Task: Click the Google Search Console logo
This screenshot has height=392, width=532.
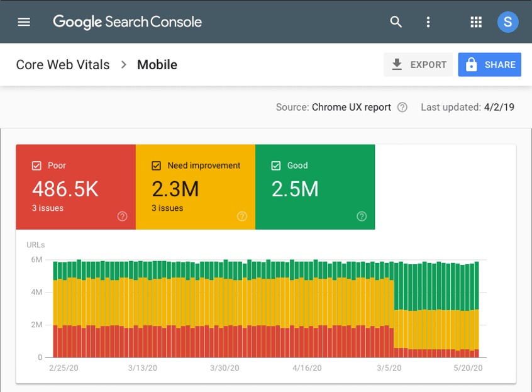Action: (x=127, y=22)
